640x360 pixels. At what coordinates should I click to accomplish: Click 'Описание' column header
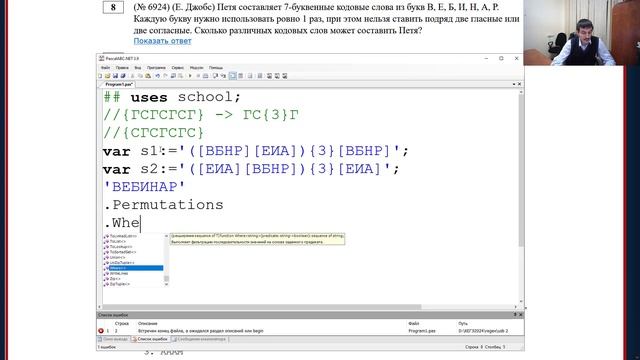147,323
